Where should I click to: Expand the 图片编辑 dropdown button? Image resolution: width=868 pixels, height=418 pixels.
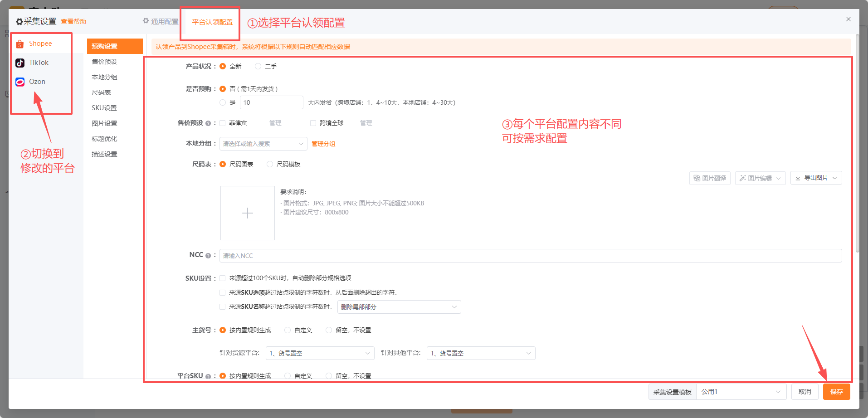tap(761, 178)
